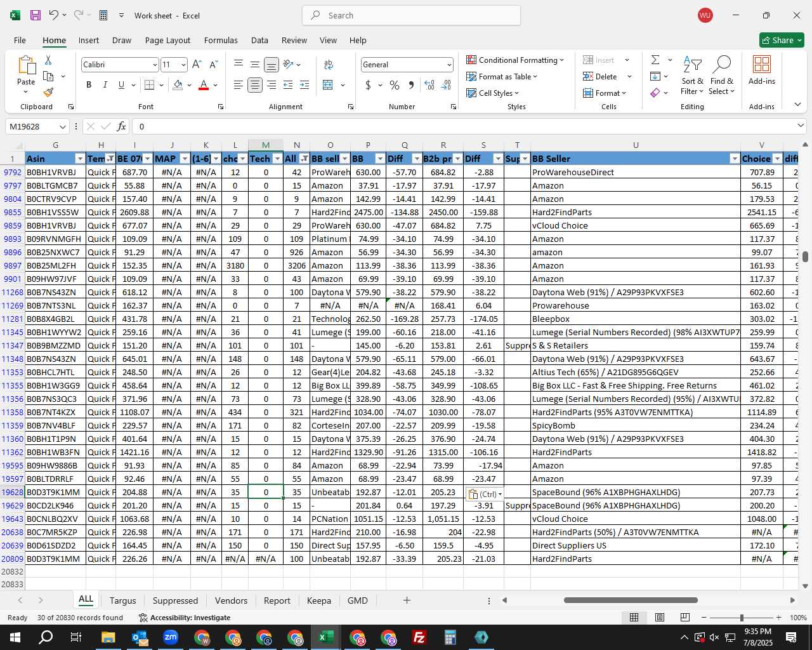This screenshot has height=650, width=812.
Task: Click the Search box in title bar
Action: [x=411, y=15]
